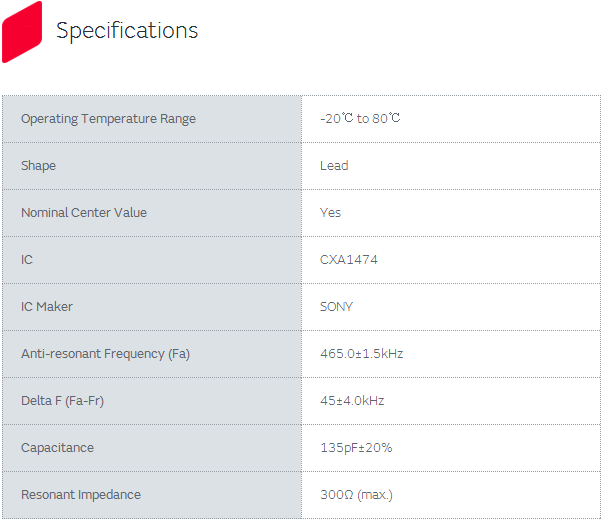
Task: Click the red Specifications icon
Action: point(22,31)
